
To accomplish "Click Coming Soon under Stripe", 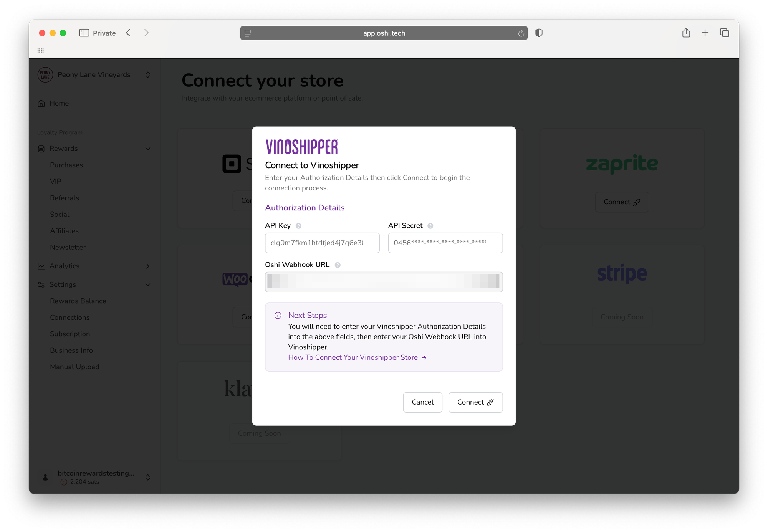I will tap(622, 317).
